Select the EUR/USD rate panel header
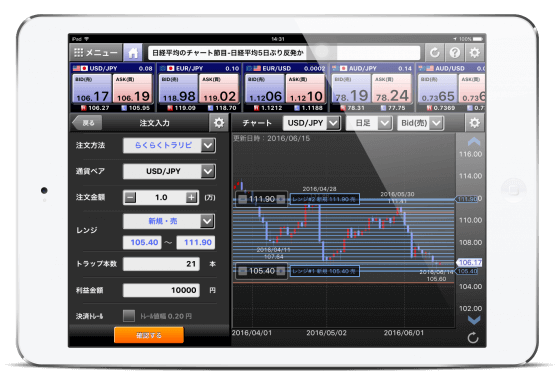 [x=285, y=68]
